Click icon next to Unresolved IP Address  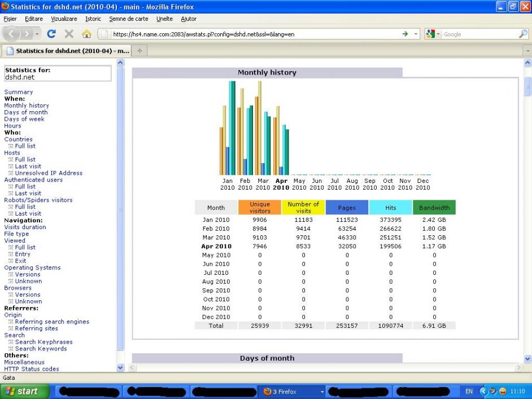(x=11, y=173)
